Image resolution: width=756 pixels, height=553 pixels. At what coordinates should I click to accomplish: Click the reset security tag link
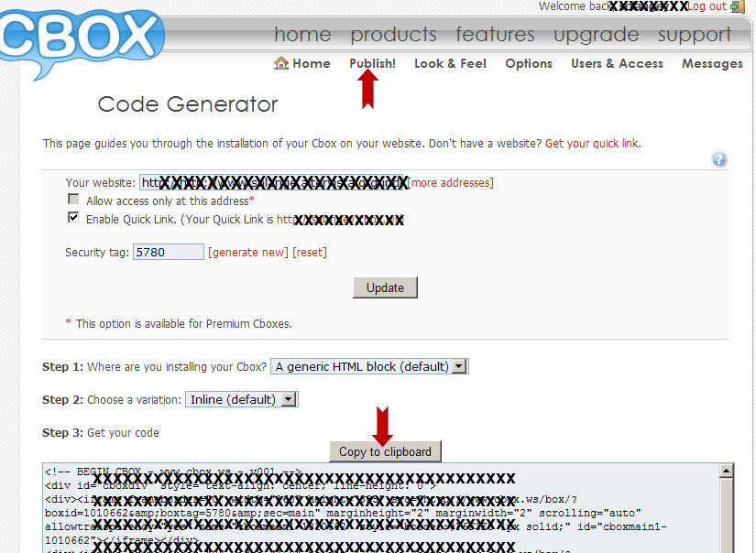coord(310,253)
